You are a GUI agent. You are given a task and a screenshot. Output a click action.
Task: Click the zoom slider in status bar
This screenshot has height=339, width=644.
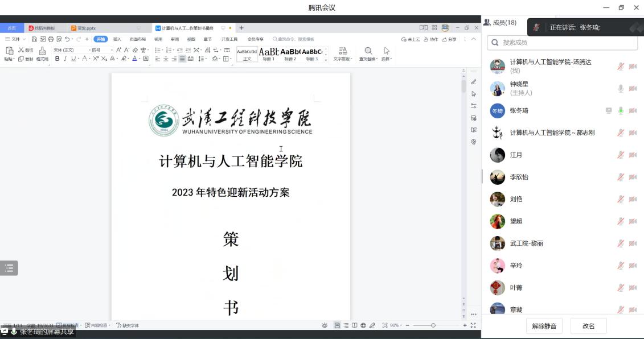(433, 325)
